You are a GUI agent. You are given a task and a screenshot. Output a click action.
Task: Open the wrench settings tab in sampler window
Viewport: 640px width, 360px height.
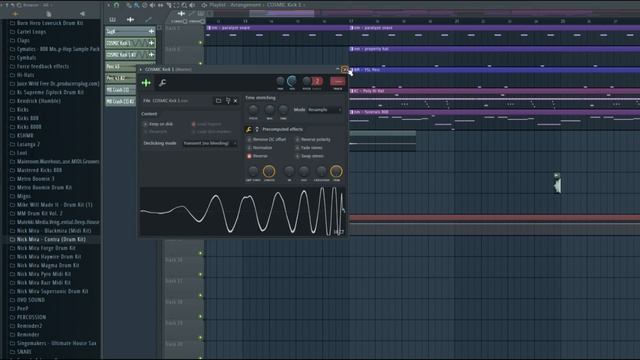[162, 83]
